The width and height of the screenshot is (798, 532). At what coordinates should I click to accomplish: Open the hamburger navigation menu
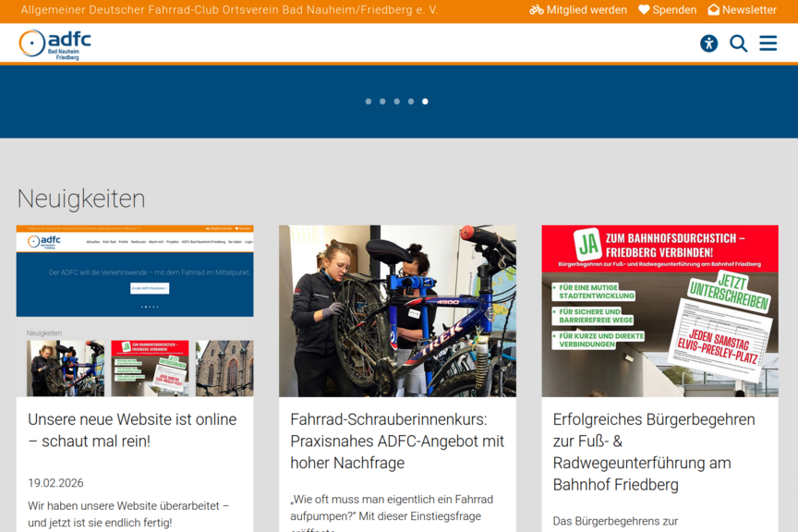(768, 43)
